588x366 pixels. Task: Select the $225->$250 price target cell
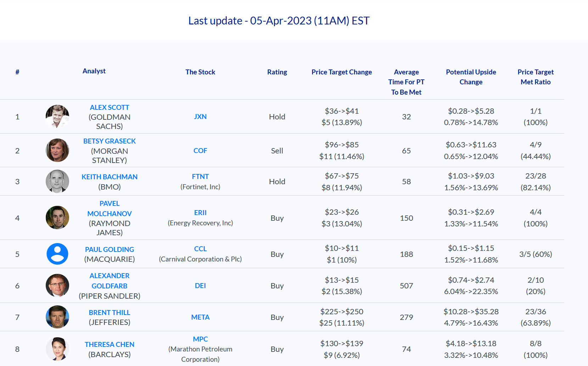pyautogui.click(x=342, y=311)
